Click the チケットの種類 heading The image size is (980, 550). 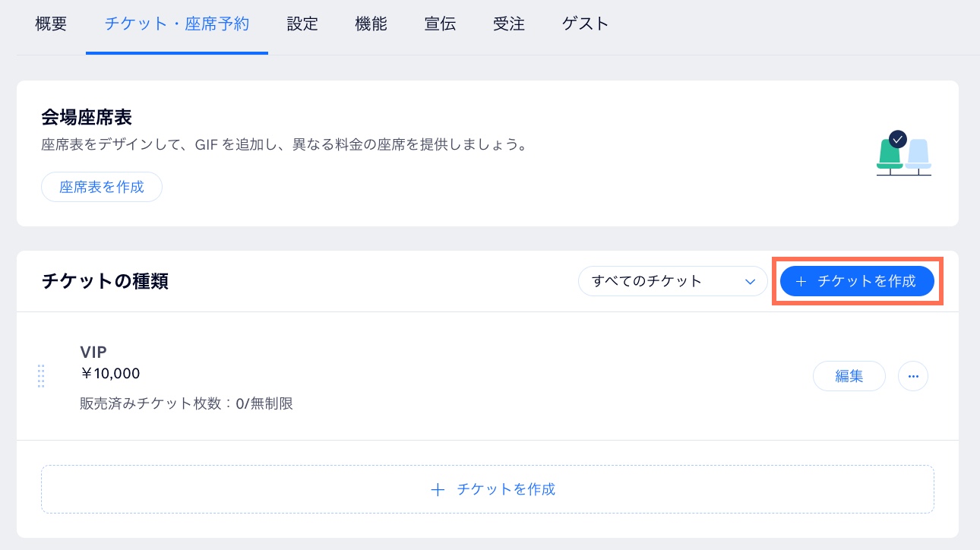point(105,282)
